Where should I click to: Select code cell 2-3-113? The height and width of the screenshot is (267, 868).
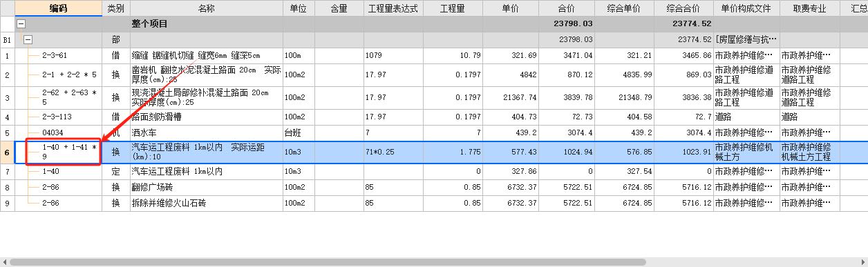pos(57,117)
